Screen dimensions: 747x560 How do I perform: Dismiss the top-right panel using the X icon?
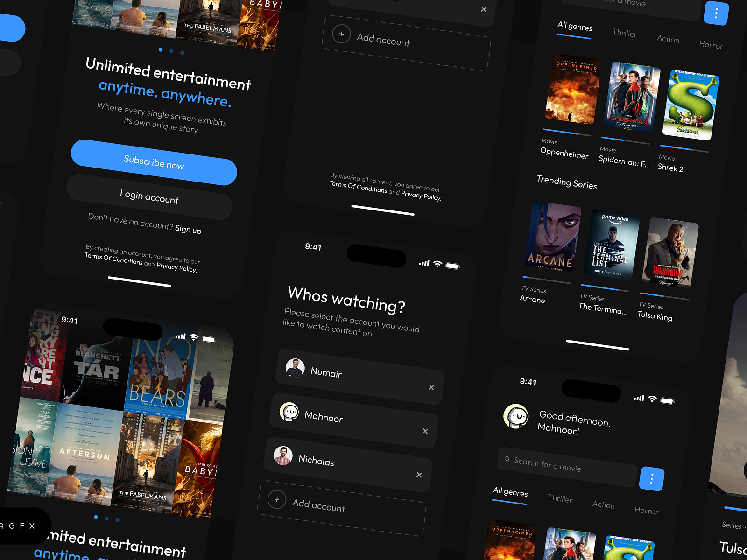(x=484, y=9)
